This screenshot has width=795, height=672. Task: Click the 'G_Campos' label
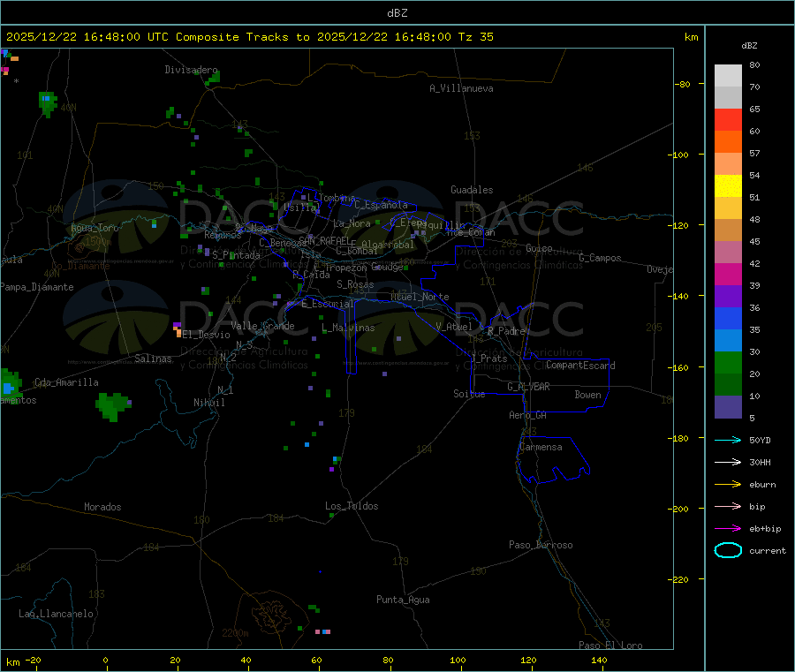point(600,258)
